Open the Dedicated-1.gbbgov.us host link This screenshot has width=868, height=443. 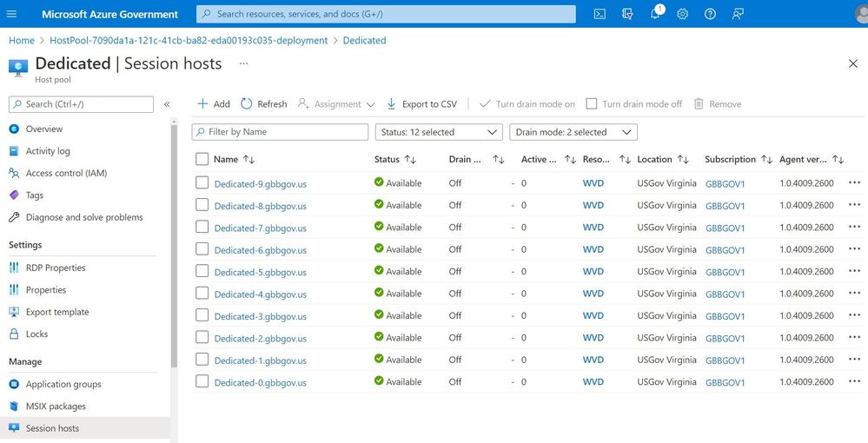coord(260,360)
